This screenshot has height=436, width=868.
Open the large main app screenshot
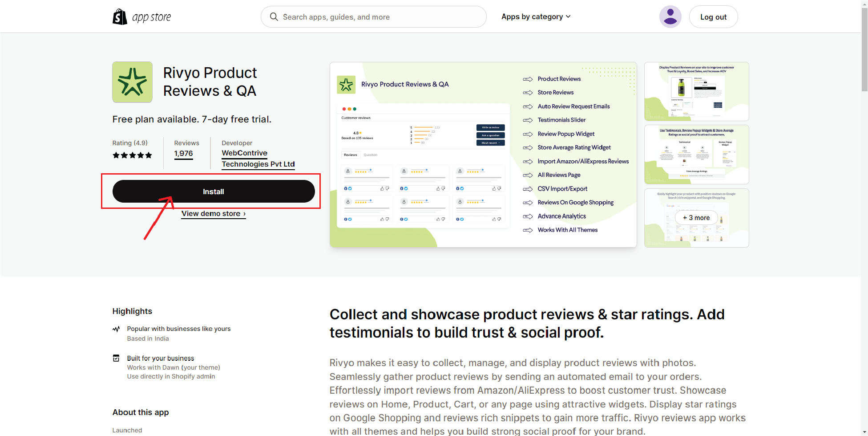(483, 155)
